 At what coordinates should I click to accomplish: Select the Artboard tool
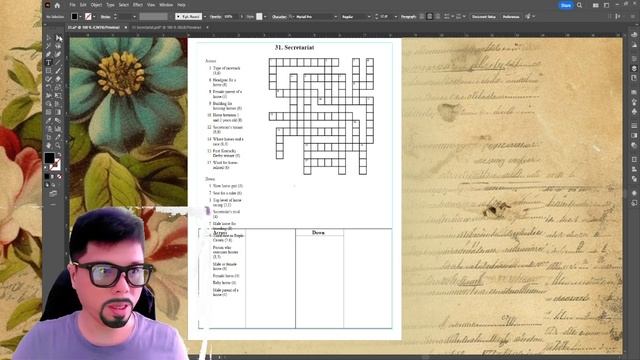pyautogui.click(x=49, y=137)
